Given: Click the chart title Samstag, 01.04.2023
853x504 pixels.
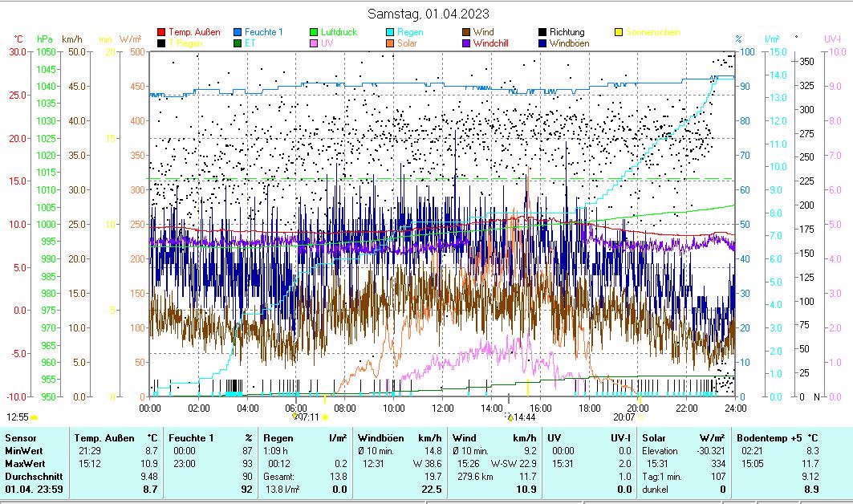Looking at the screenshot, I should pos(429,14).
